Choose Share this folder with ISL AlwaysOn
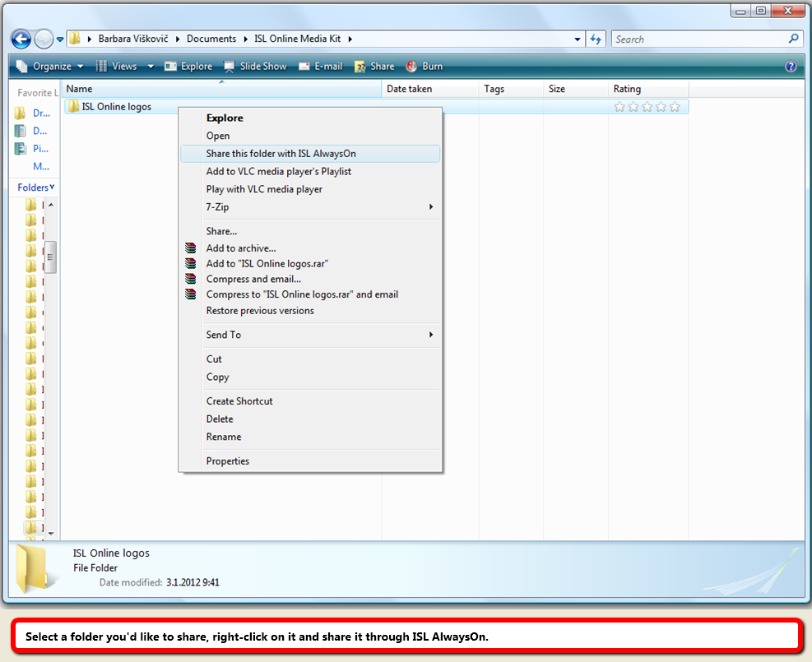Screen dimensions: 812x662 pyautogui.click(x=310, y=154)
